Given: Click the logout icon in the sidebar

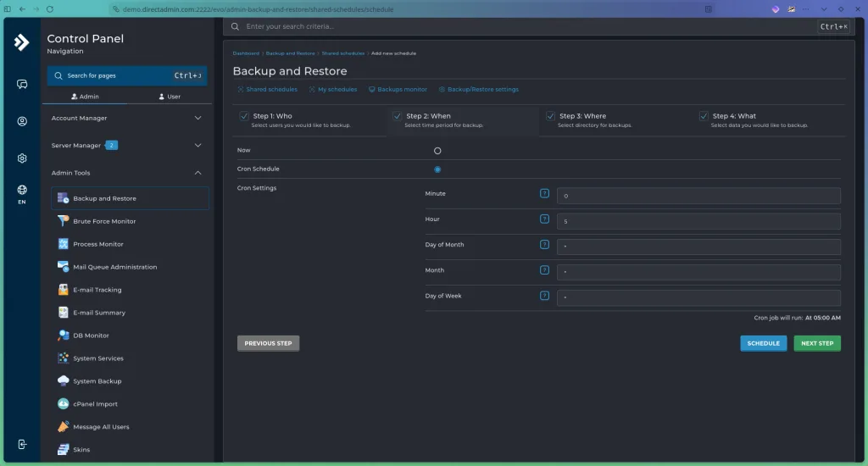Looking at the screenshot, I should coord(21,445).
